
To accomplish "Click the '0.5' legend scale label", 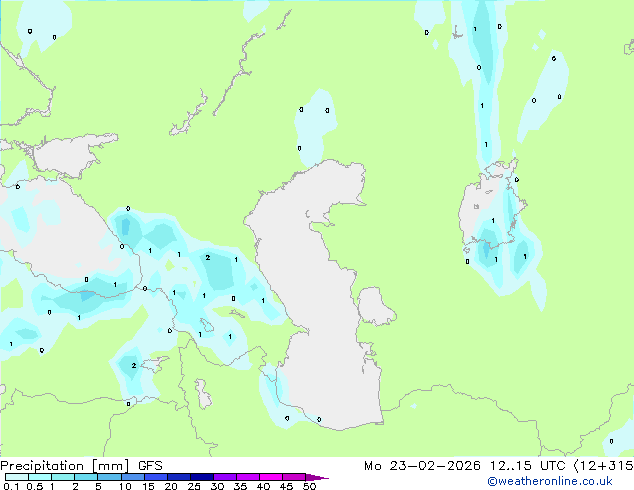I will tap(35, 486).
